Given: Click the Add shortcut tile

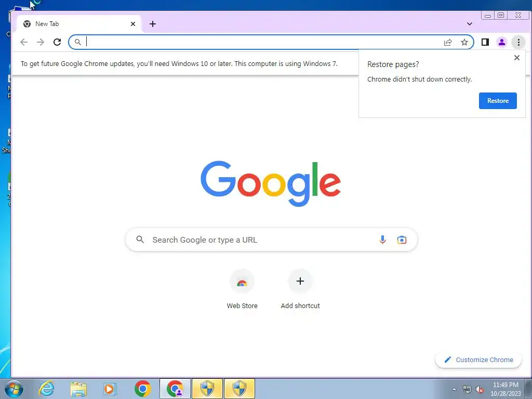Looking at the screenshot, I should pos(300,289).
